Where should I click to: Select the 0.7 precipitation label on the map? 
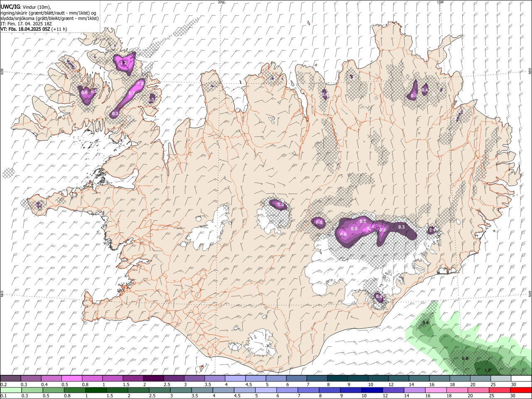(x=132, y=94)
